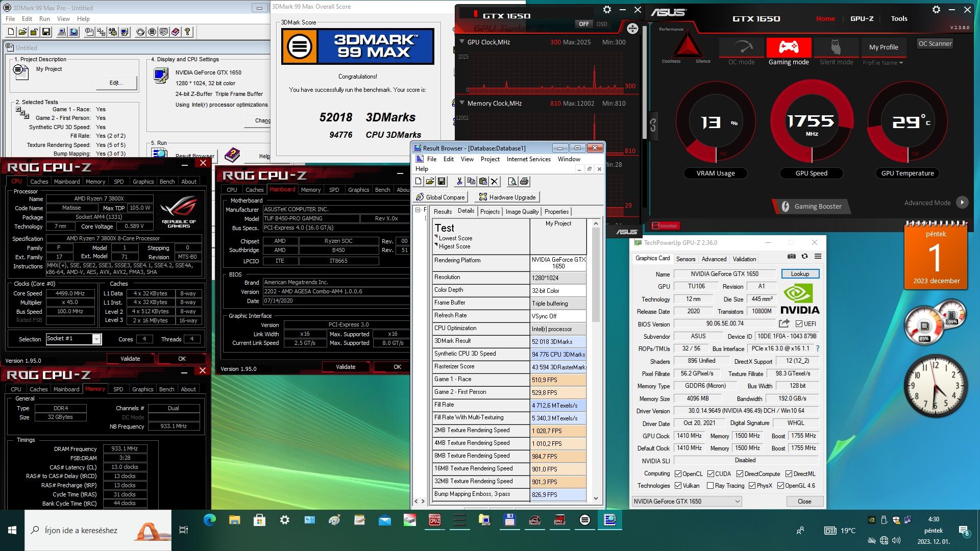Click move crosshair icon in monitor panel
This screenshot has height=551, width=980.
tap(632, 29)
